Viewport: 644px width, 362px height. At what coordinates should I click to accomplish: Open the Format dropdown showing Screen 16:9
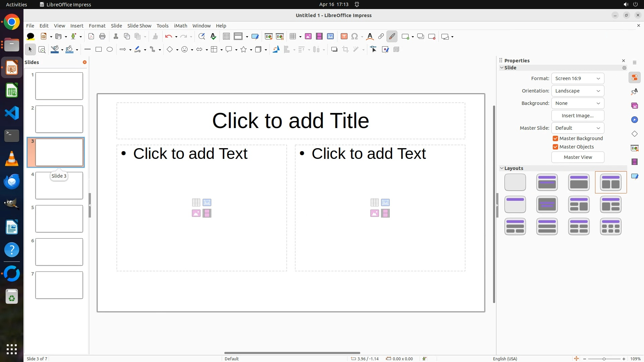[578, 78]
